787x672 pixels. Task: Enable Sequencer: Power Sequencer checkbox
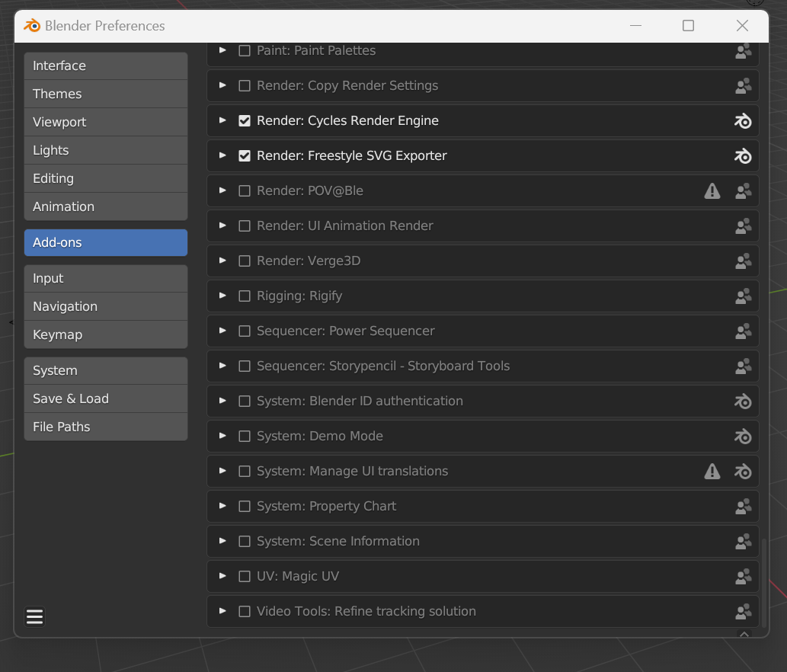245,331
